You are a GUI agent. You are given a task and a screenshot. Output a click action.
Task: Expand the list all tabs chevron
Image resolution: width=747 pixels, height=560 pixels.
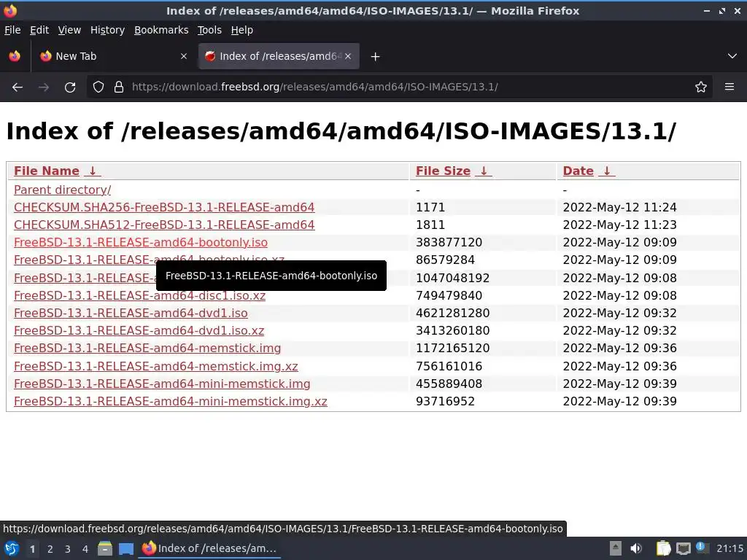click(732, 56)
